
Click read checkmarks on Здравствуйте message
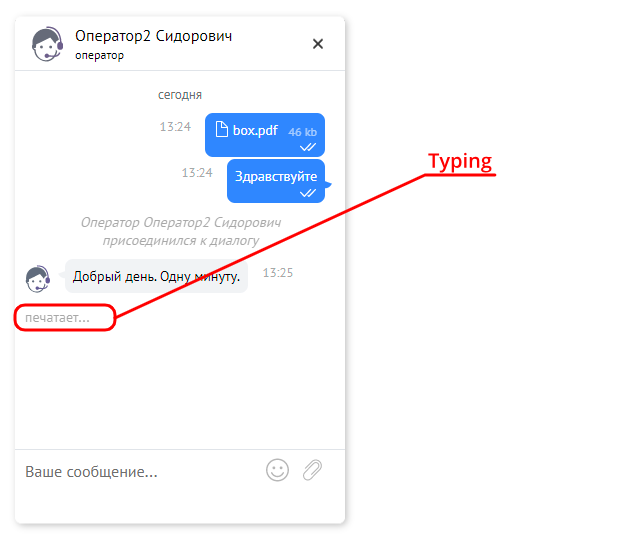[308, 193]
